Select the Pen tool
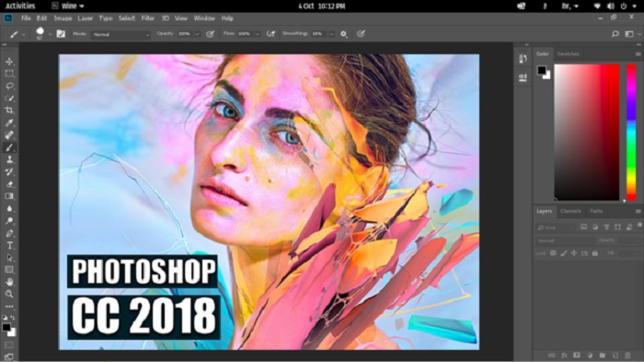This screenshot has height=362, width=644. (9, 233)
